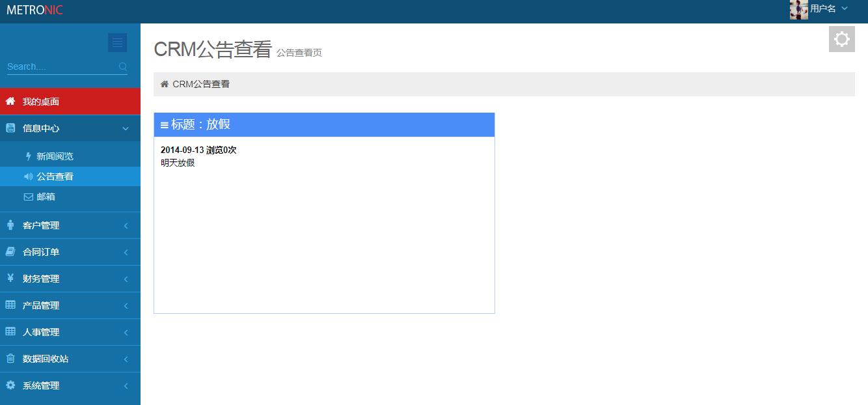Focus the sidebar Search input field
Viewport: 868px width, 405px height.
(x=62, y=66)
